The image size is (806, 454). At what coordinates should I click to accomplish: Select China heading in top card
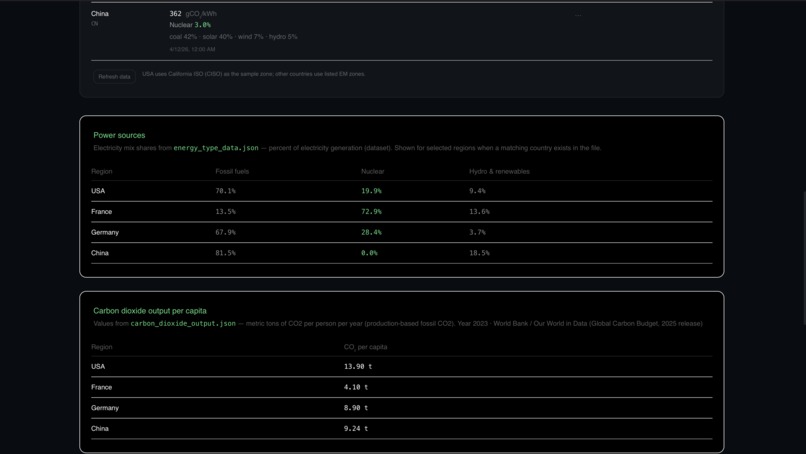[100, 14]
